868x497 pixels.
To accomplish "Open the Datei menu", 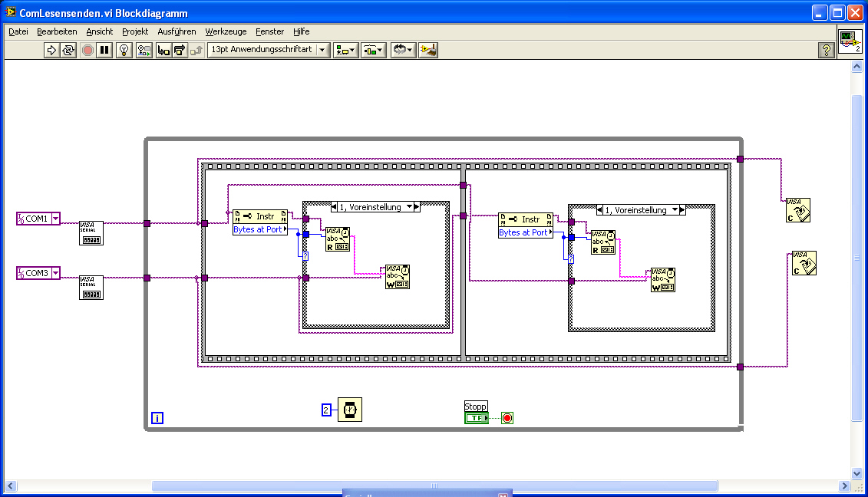I will [x=18, y=31].
